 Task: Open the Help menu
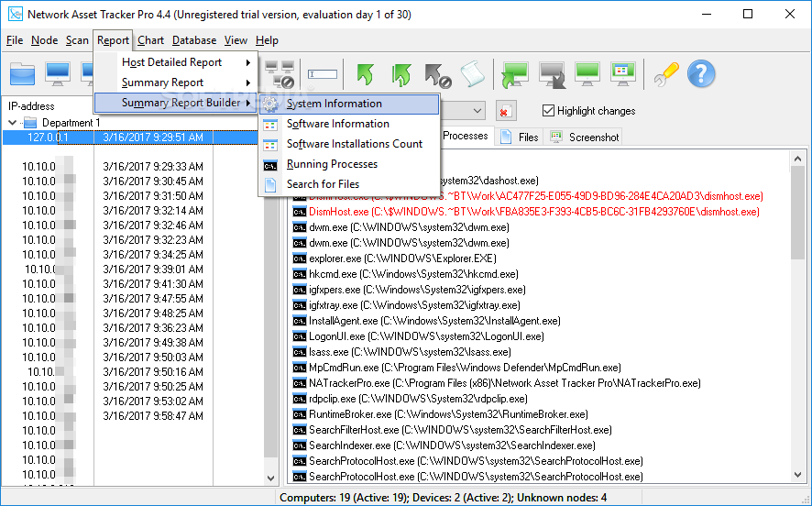point(268,40)
